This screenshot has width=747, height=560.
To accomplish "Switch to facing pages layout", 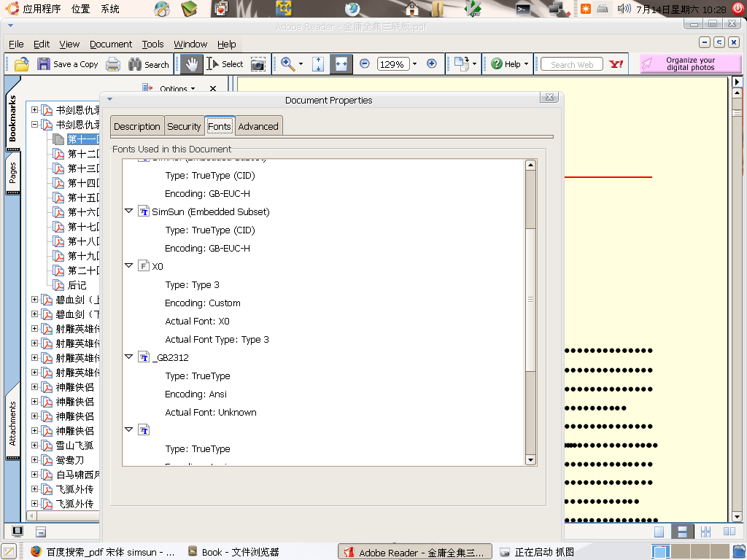I will pos(729,532).
